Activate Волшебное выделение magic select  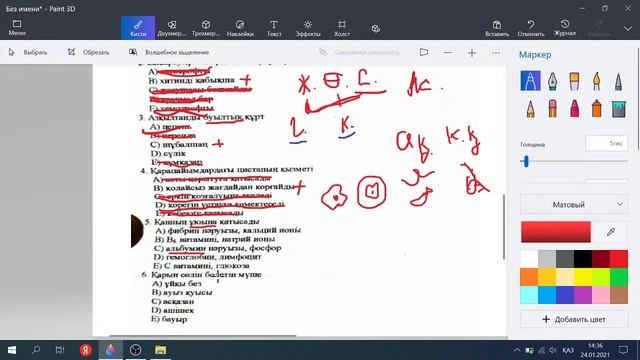169,52
